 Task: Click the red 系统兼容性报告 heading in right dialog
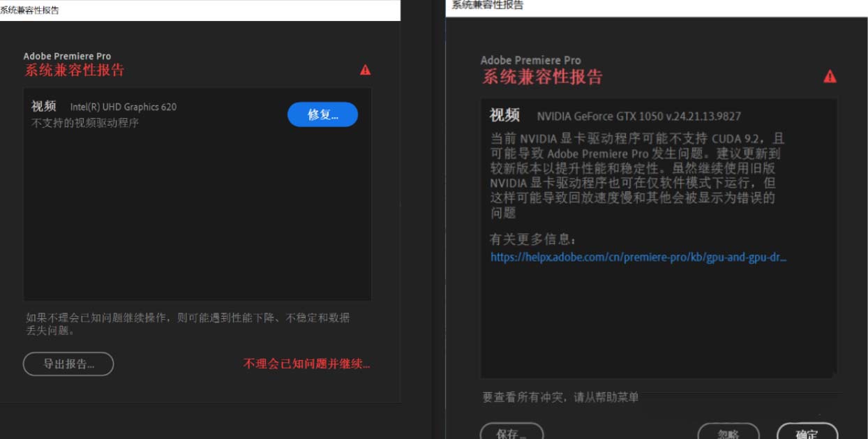click(x=542, y=77)
